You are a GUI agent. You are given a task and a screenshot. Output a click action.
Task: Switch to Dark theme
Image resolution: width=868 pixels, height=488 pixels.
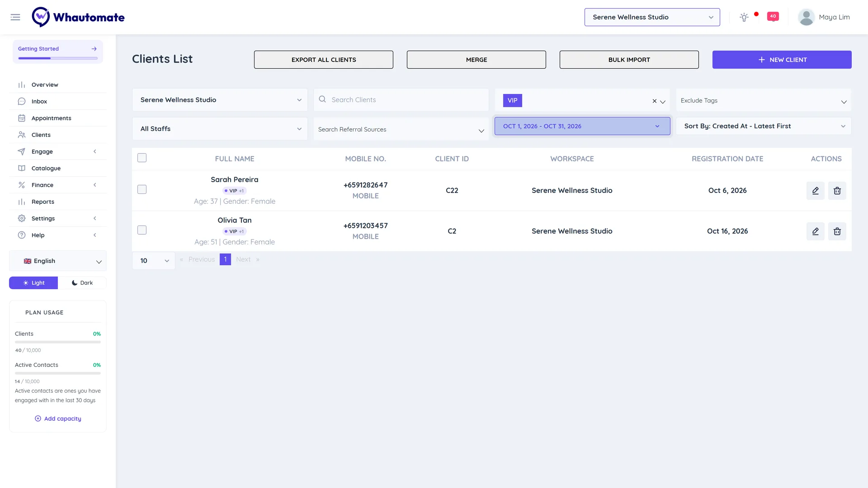click(x=82, y=283)
